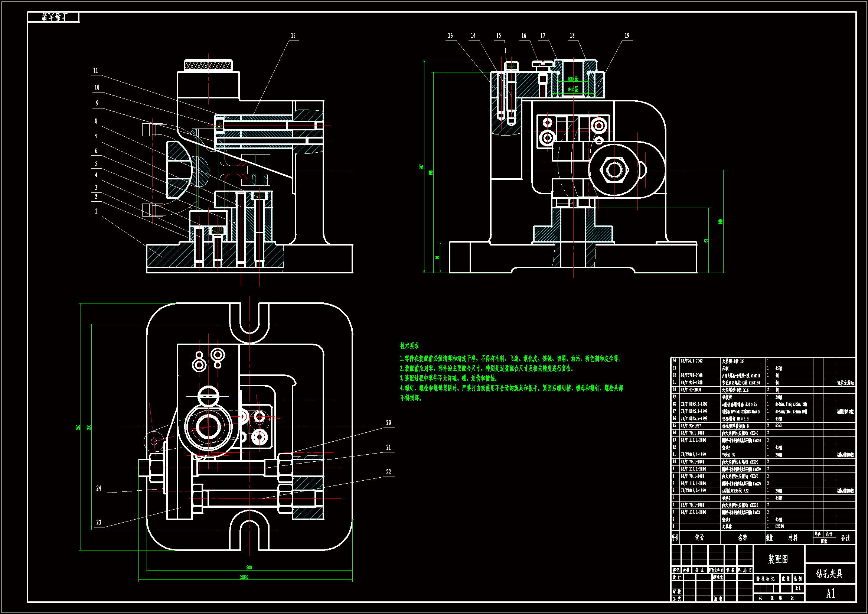868x614 pixels.
Task: Click the 200 width dimension text
Action: tap(249, 568)
